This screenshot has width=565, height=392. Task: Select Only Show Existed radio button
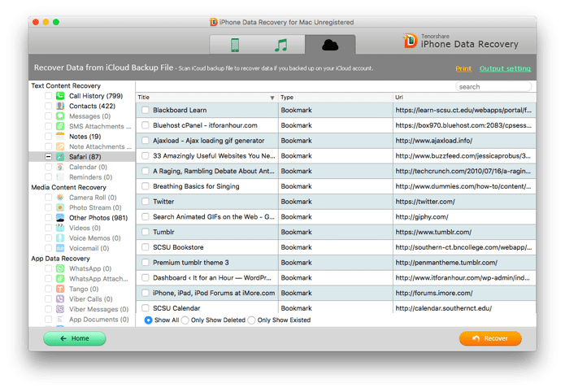click(251, 320)
